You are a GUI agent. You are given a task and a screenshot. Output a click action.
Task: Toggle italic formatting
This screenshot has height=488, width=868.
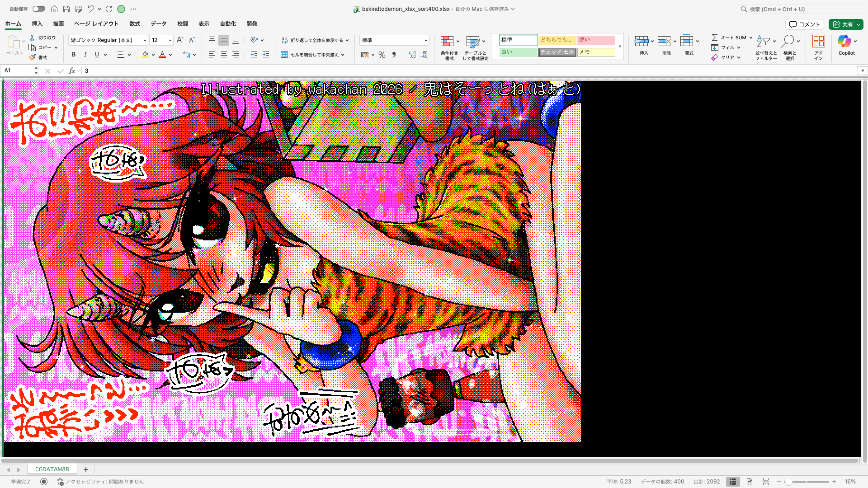[85, 54]
